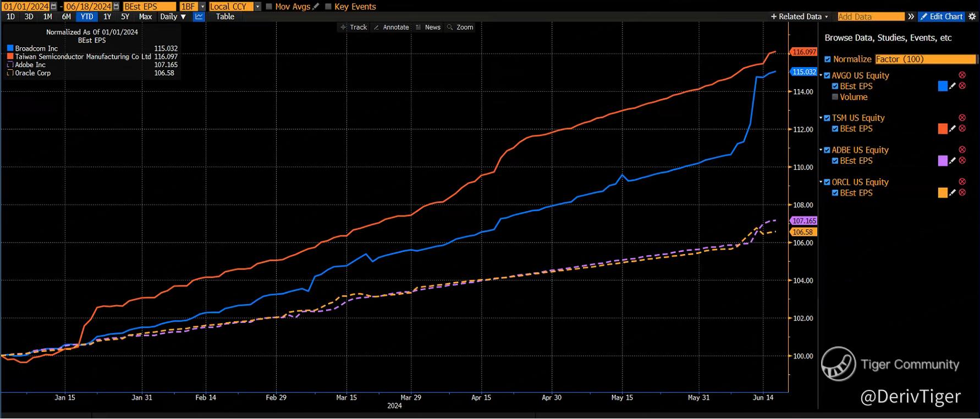Image resolution: width=980 pixels, height=419 pixels.
Task: Select the YTD range tab
Action: 87,16
